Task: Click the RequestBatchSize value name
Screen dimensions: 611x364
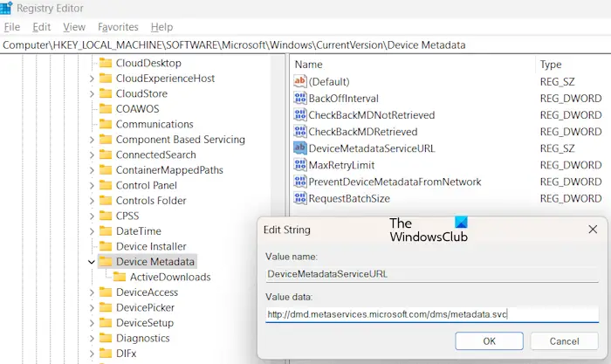Action: (x=349, y=199)
